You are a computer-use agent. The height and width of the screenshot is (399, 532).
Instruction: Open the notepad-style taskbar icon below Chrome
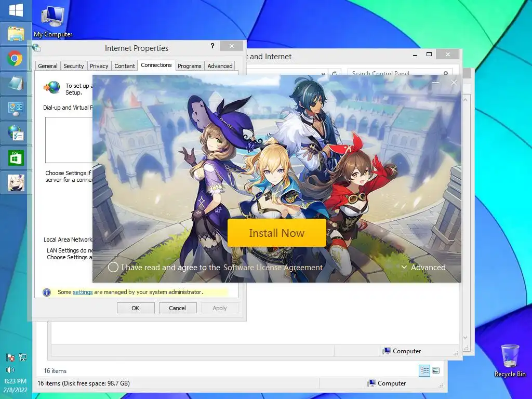(x=16, y=84)
